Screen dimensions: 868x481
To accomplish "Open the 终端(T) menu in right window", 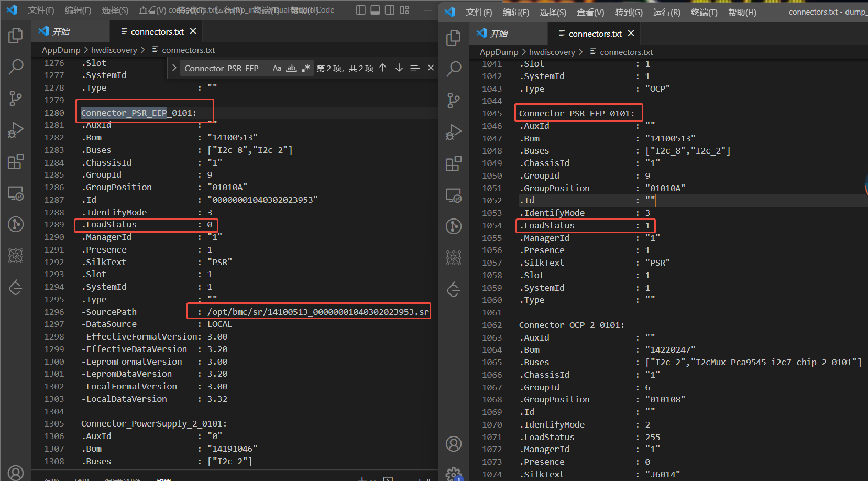I will tap(704, 12).
